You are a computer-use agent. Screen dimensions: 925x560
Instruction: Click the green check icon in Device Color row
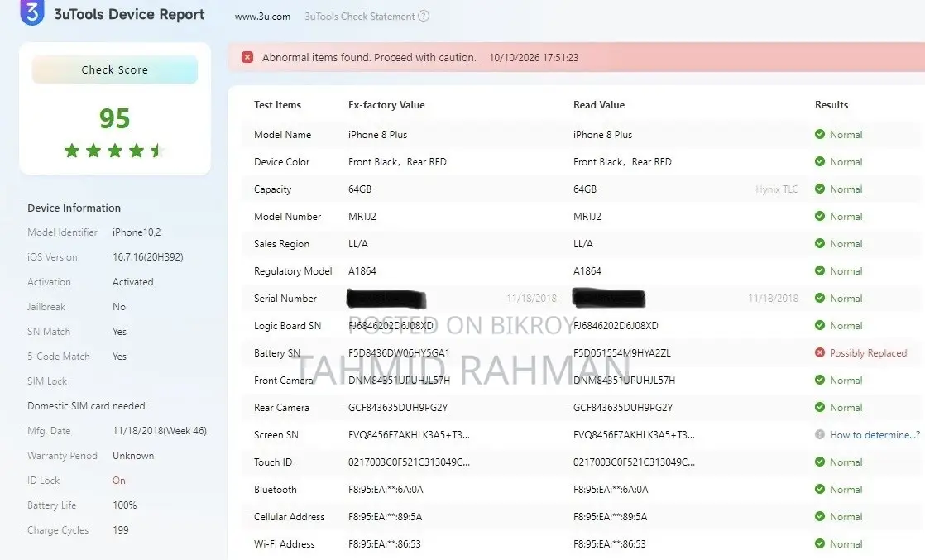(x=819, y=161)
